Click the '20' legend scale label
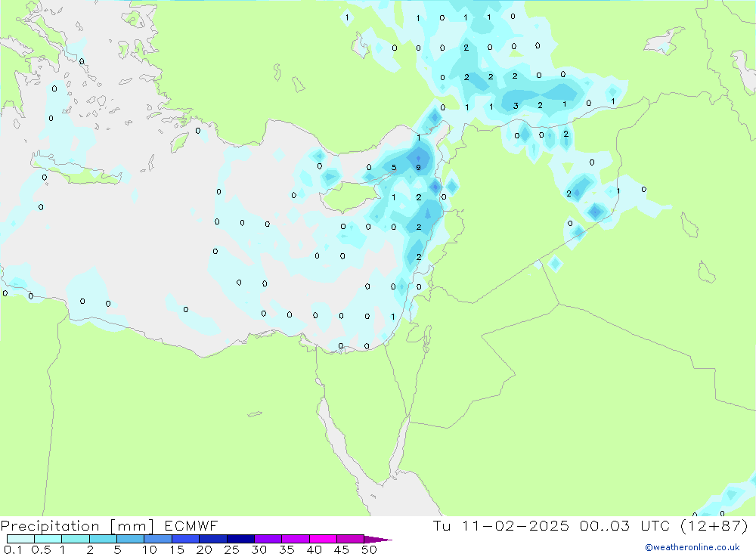 204,549
